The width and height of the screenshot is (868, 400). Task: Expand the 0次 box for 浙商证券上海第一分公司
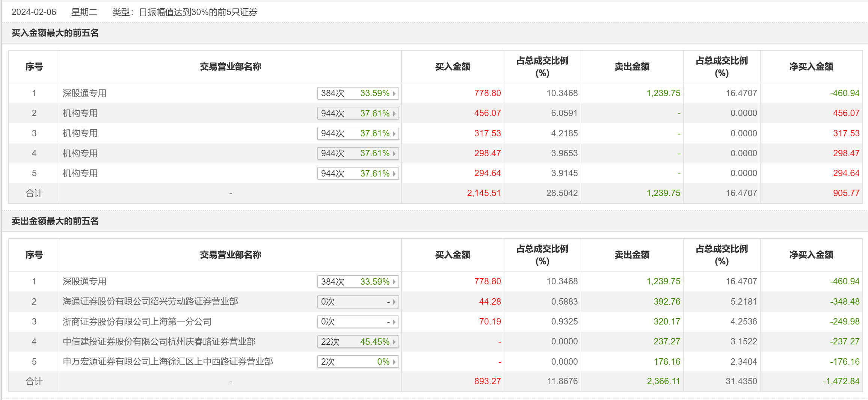[x=357, y=322]
